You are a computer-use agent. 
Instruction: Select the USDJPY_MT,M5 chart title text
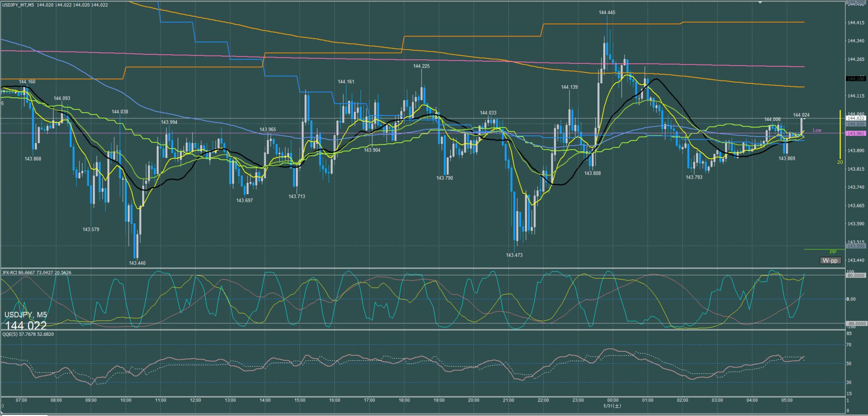(x=18, y=5)
